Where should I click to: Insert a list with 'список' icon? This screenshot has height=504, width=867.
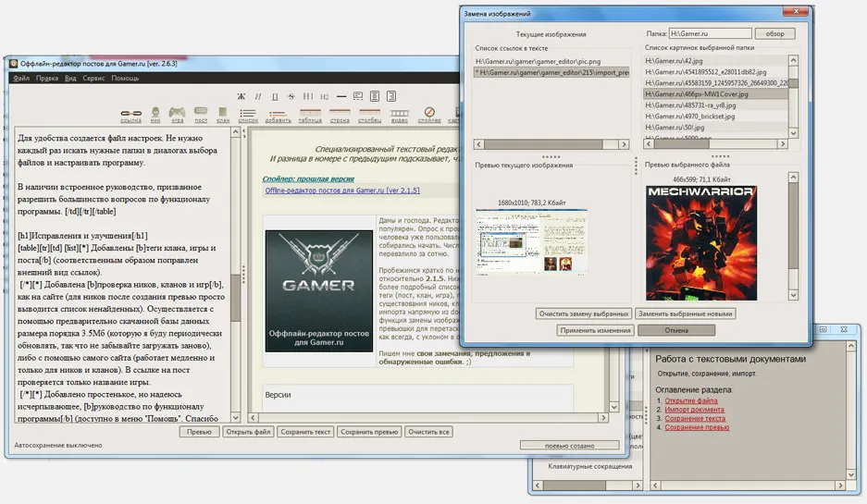pyautogui.click(x=248, y=114)
